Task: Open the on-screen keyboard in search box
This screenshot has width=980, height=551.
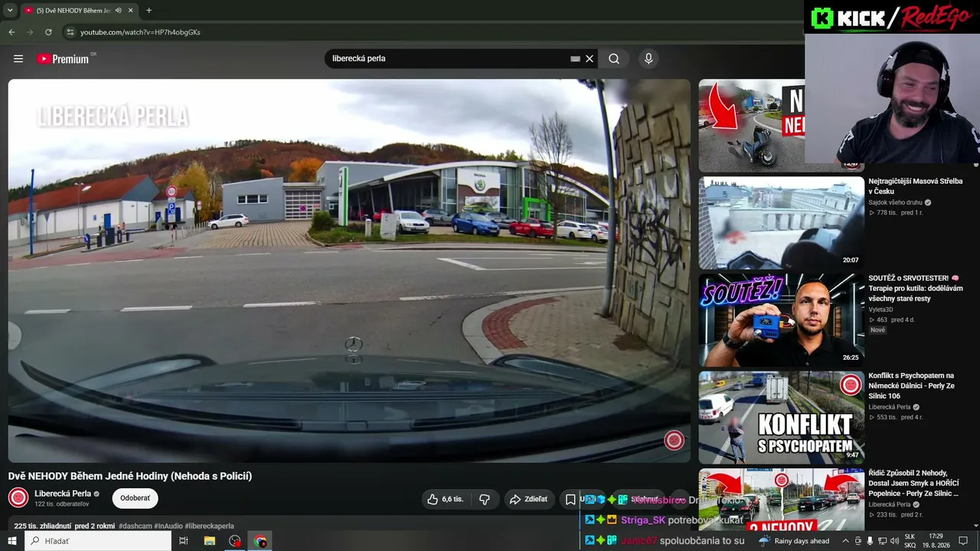Action: coord(575,59)
